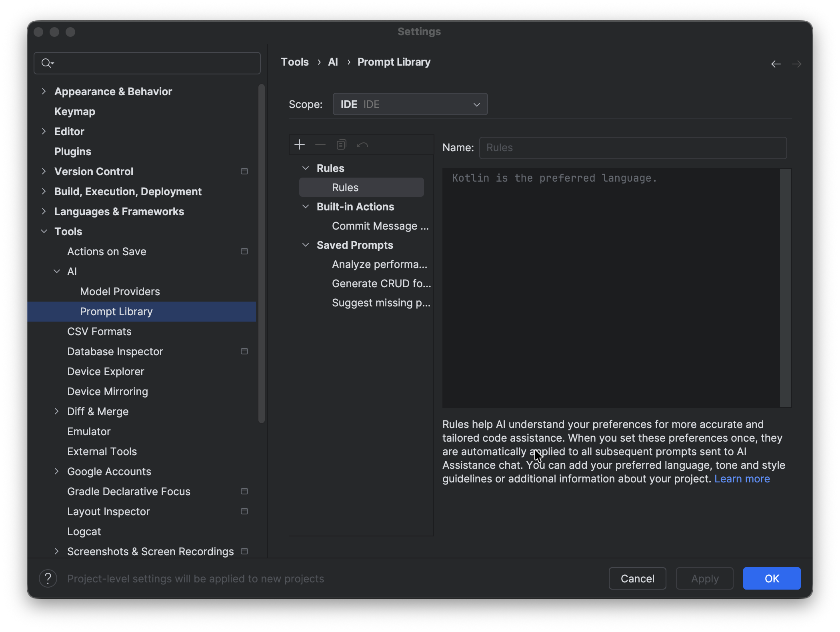
Task: Click the project-level indicator beside Database Inspector
Action: pos(244,351)
